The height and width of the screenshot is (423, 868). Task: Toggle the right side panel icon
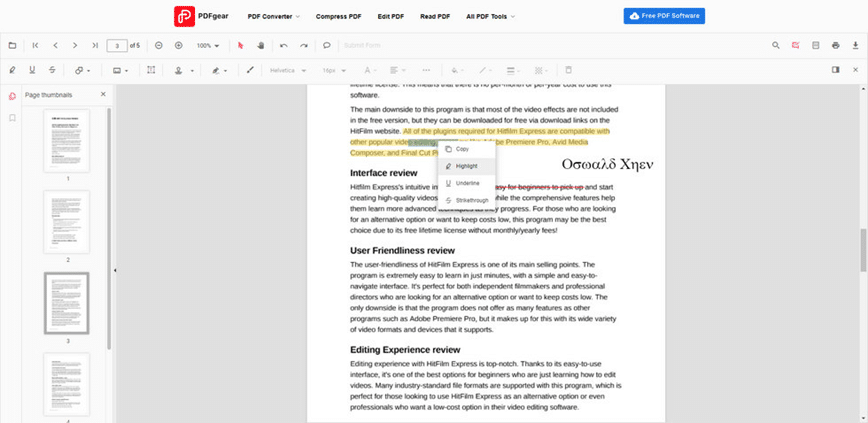[x=835, y=70]
